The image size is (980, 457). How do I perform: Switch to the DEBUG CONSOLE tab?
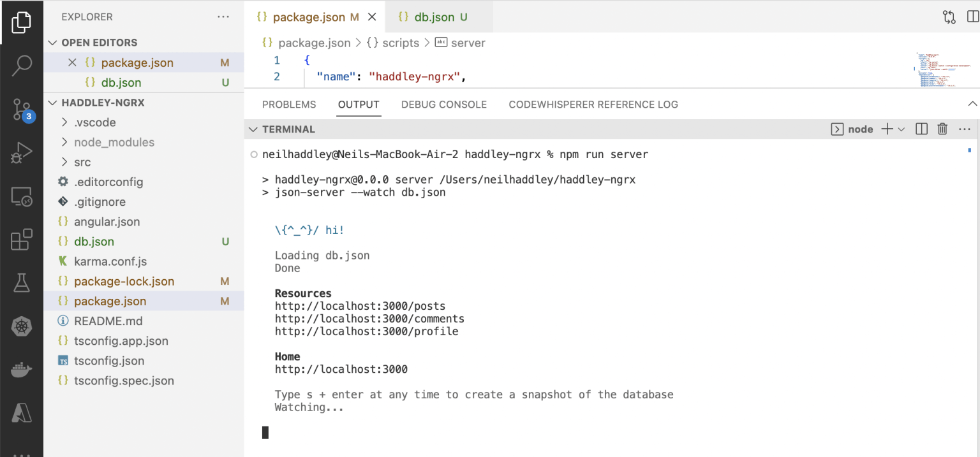[x=443, y=105]
